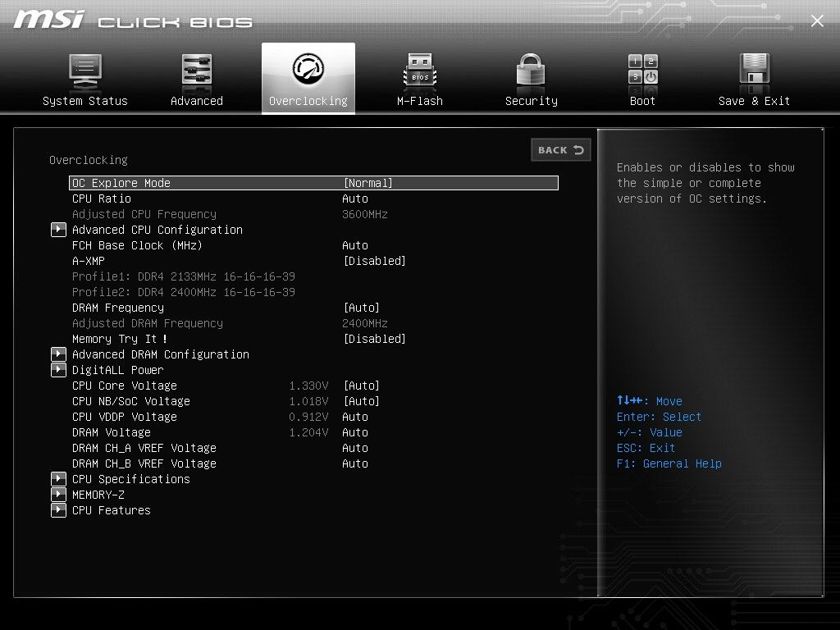Open A-XMP [Disabled] option
The image size is (840, 630).
(374, 262)
